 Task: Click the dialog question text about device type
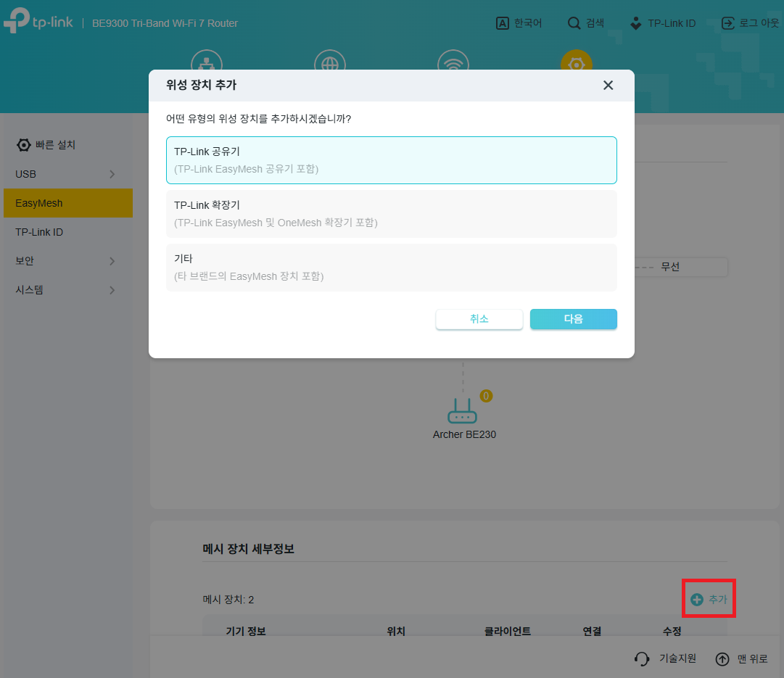click(x=258, y=118)
